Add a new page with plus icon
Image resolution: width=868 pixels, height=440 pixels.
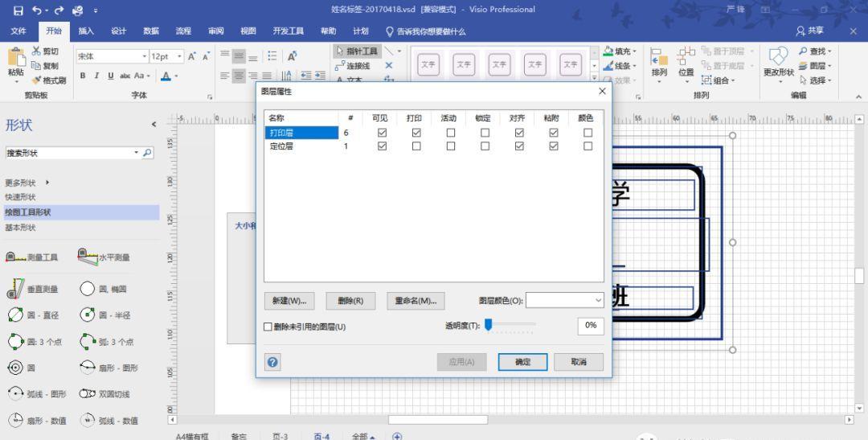click(396, 435)
